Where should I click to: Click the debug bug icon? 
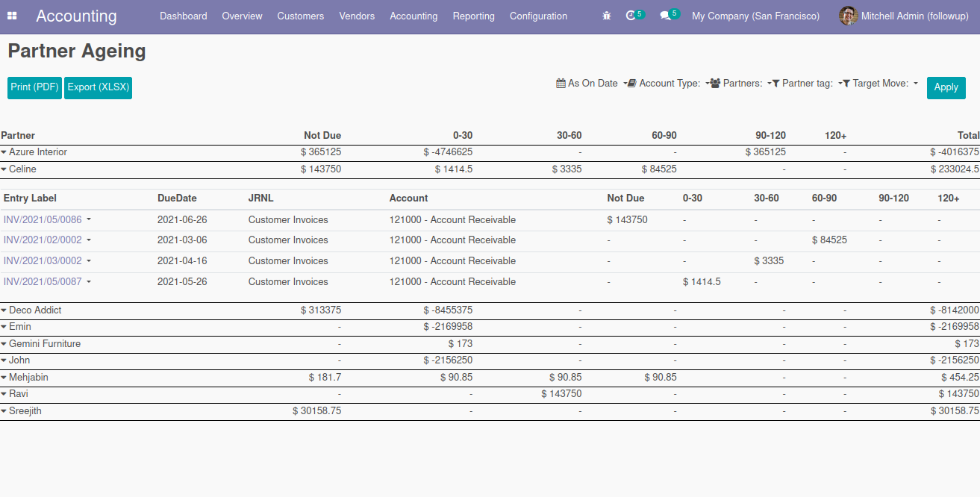click(607, 16)
